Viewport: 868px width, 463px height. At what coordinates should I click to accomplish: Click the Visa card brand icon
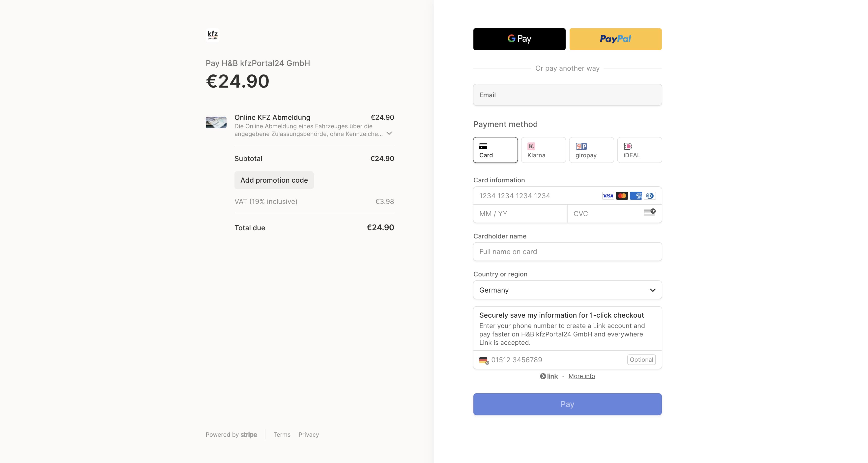pos(608,196)
